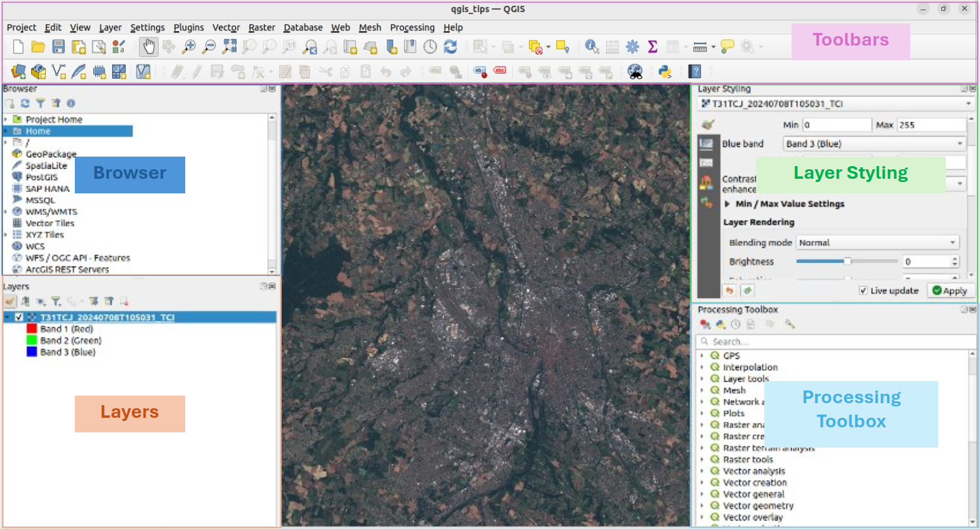
Task: Open the Measure ruler tool
Action: click(700, 46)
